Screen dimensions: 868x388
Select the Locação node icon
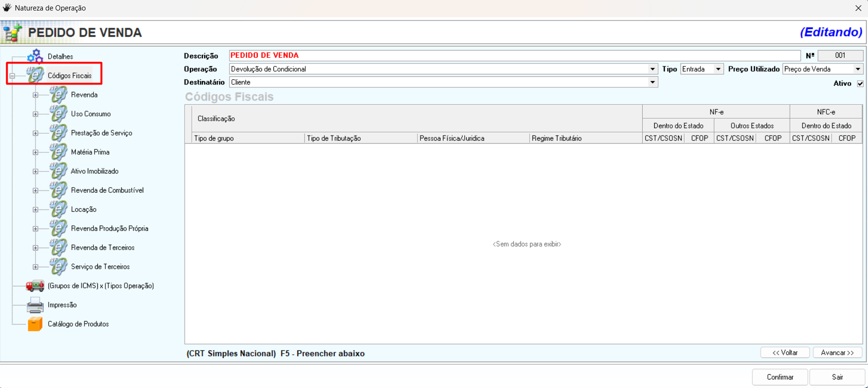click(x=58, y=209)
